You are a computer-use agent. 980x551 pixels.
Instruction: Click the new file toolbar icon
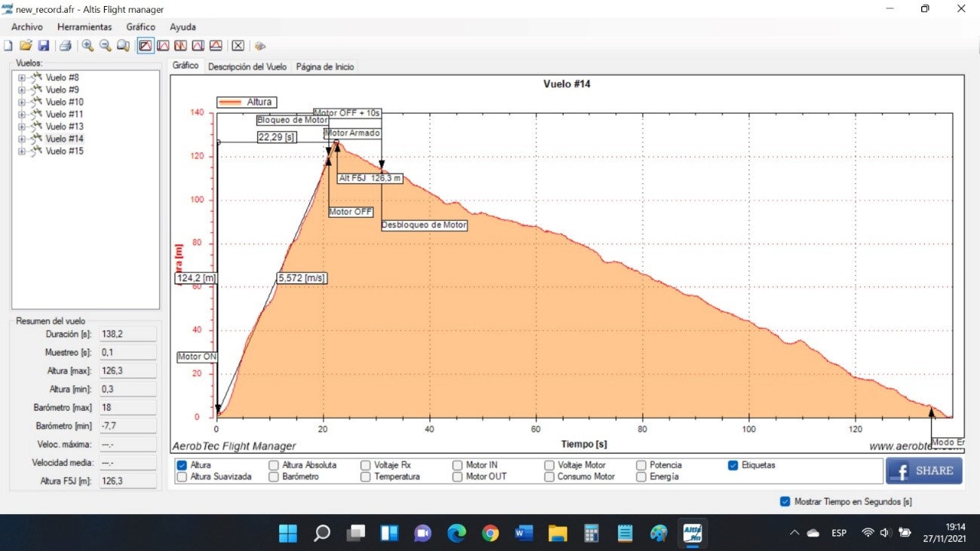(8, 46)
